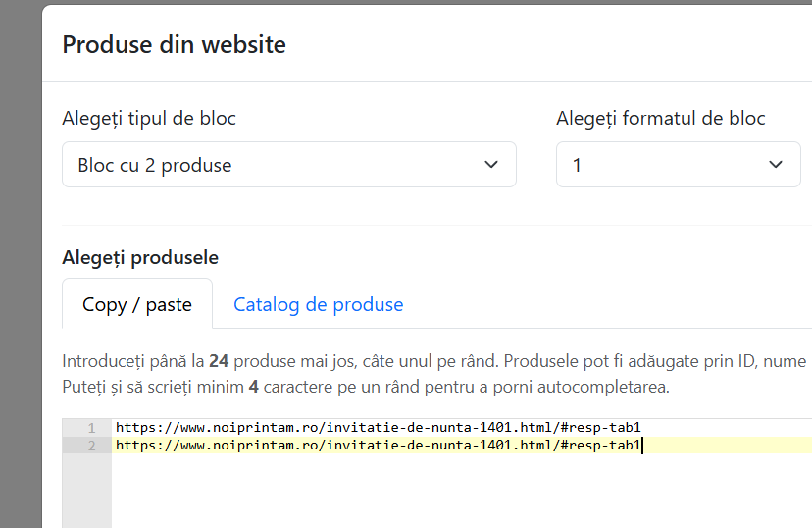The width and height of the screenshot is (812, 528).
Task: Click the 'Produse din website' dialog title
Action: [174, 44]
